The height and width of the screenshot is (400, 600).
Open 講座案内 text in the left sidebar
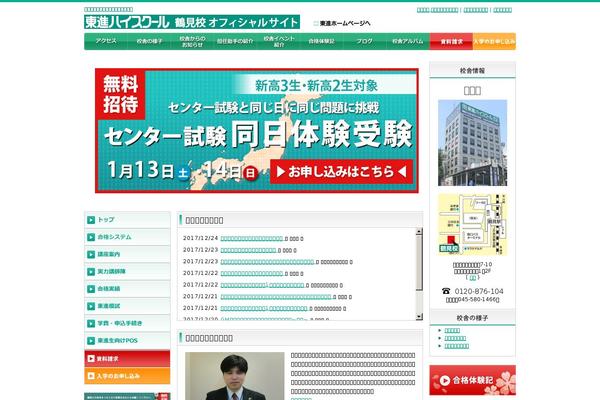tap(109, 254)
